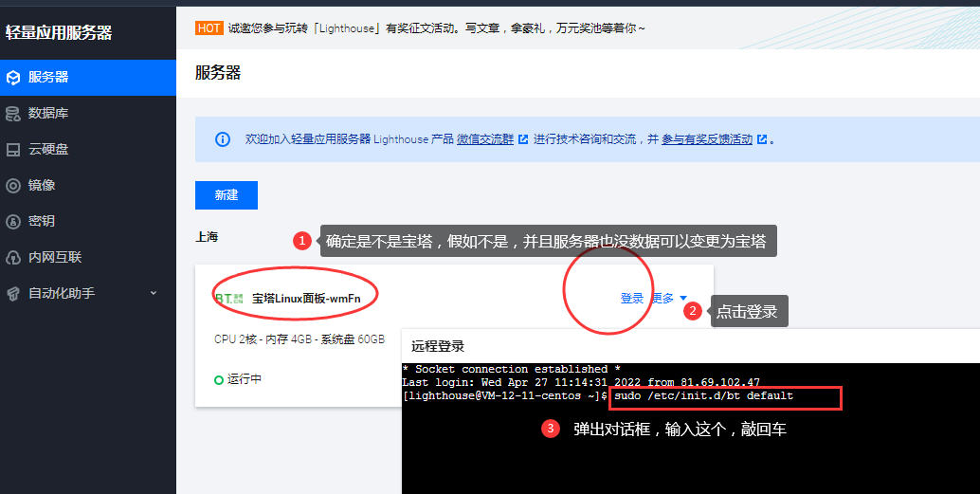Click 登录 on the server card
980x494 pixels.
click(632, 299)
